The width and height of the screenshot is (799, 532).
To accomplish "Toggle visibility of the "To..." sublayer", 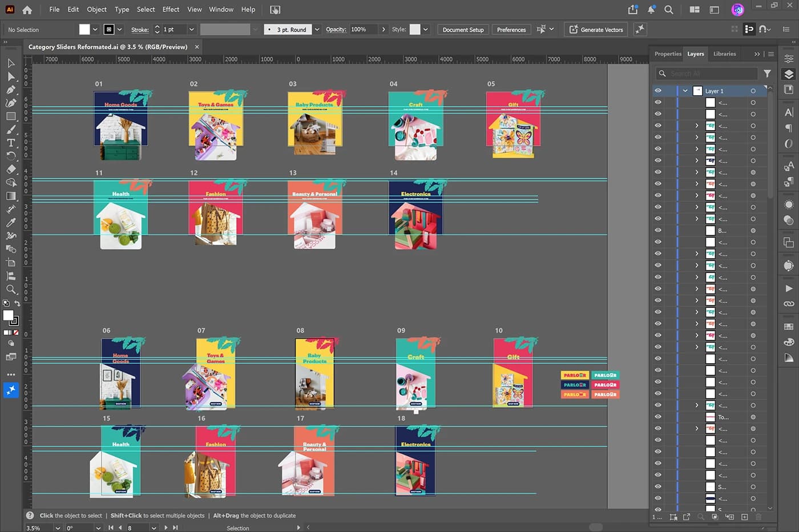I will coord(658,417).
